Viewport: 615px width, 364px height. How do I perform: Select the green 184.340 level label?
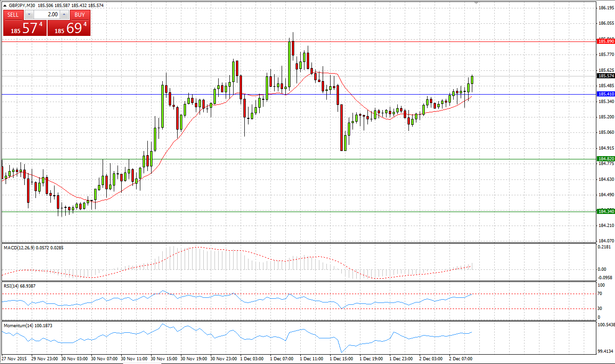606,212
